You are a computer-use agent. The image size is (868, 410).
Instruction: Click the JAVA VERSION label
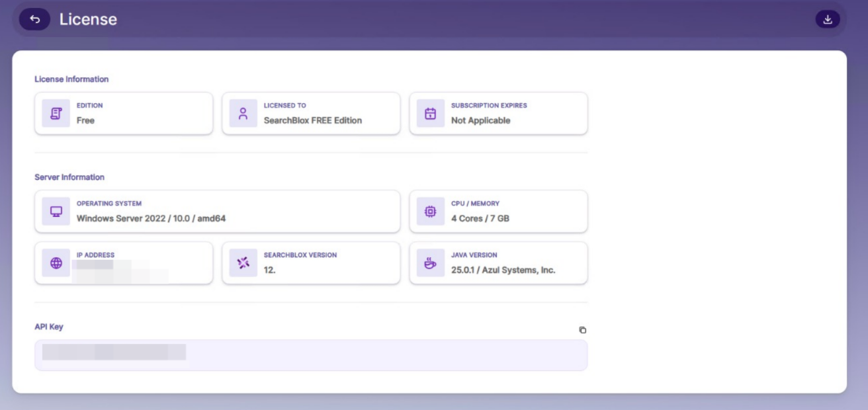coord(474,255)
